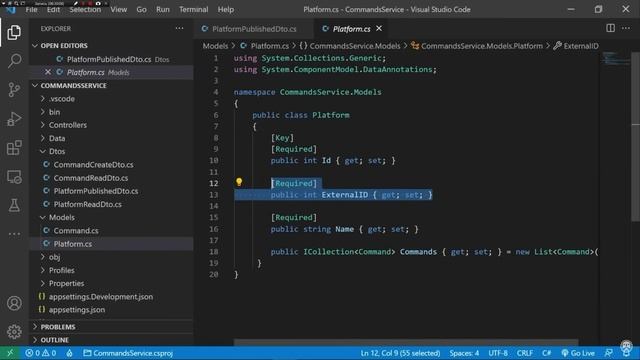640x360 pixels.
Task: Open the Run and Debug view
Action: pyautogui.click(x=14, y=119)
